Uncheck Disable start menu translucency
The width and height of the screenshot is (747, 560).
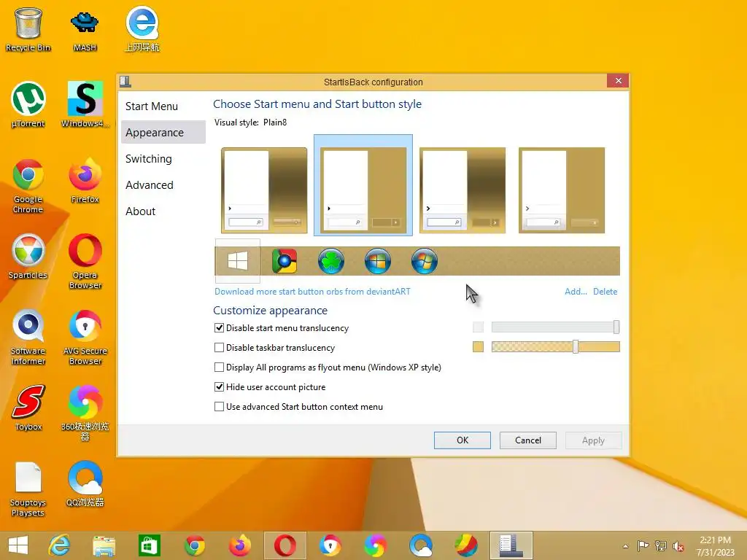(x=219, y=328)
